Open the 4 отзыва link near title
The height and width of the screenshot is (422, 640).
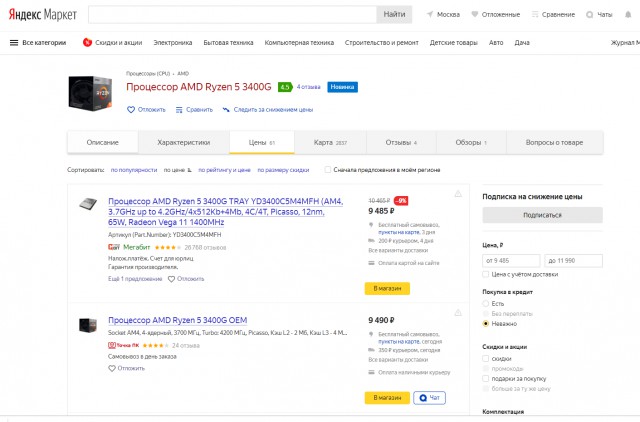pos(309,87)
